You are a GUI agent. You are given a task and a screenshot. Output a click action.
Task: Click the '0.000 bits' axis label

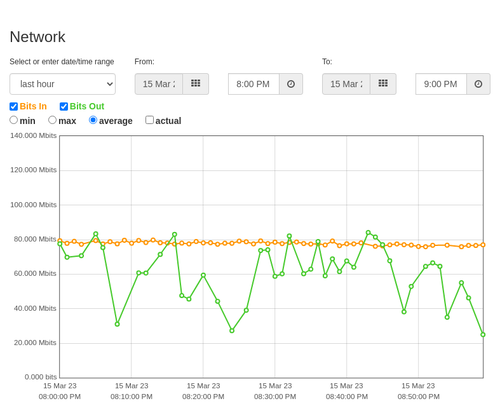(41, 377)
